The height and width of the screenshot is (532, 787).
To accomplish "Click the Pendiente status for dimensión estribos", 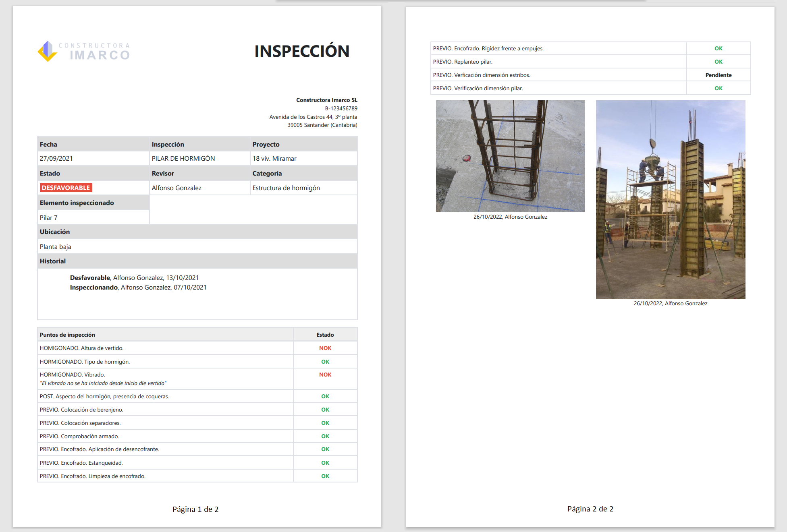I will [718, 75].
